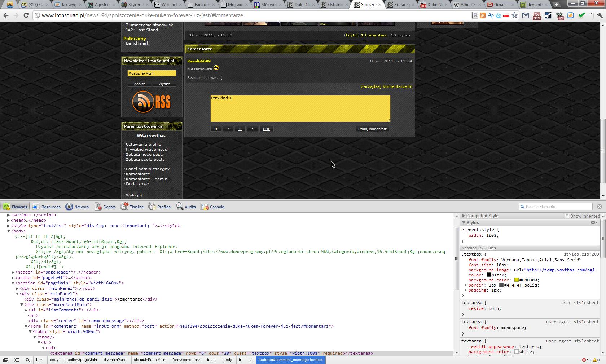Bookmark this page with the star icon

pyautogui.click(x=514, y=15)
